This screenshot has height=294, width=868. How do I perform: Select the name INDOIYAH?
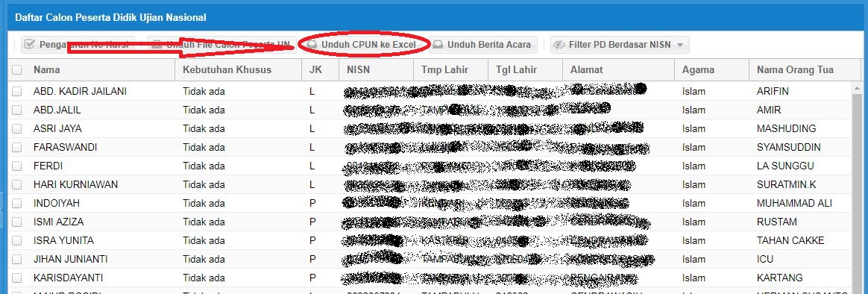point(57,203)
